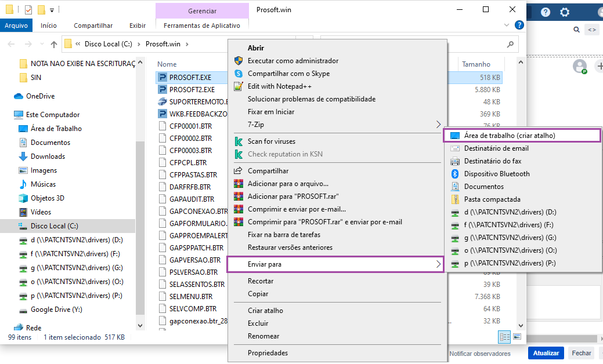The image size is (603, 364).
Task: Choose Renomear from the context menu
Action: 263,336
